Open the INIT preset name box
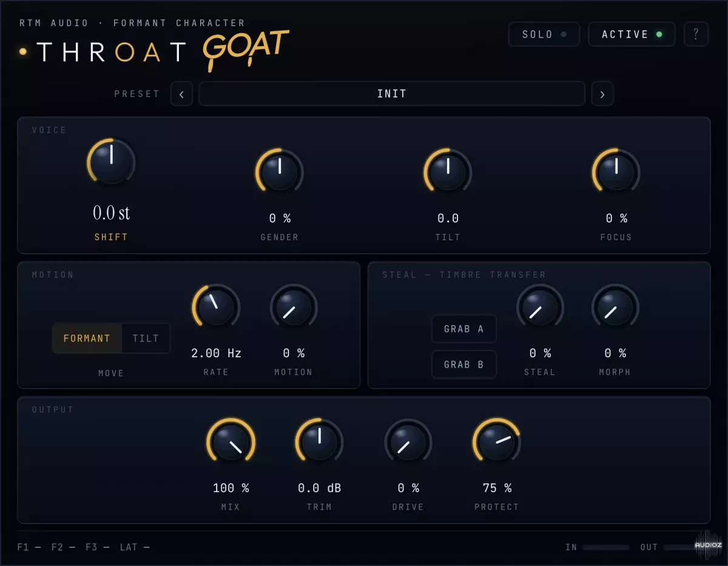The height and width of the screenshot is (566, 728). coord(392,94)
